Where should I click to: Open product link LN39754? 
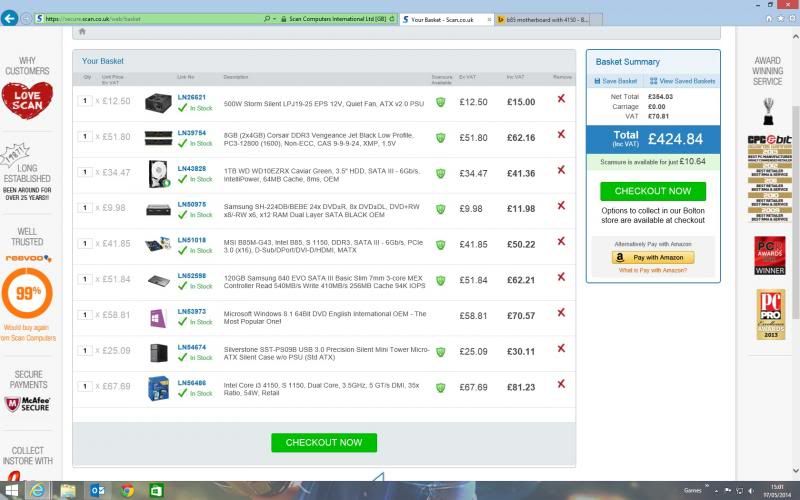pos(192,133)
